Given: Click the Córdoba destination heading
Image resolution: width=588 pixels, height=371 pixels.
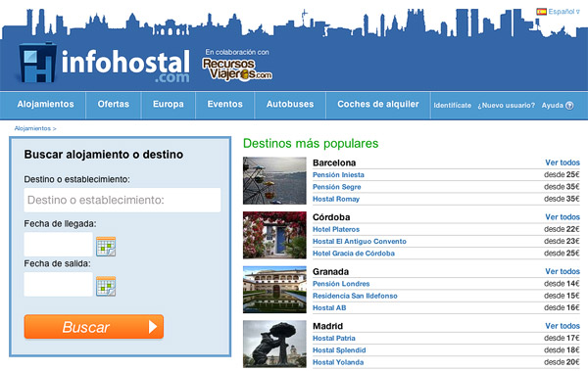Looking at the screenshot, I should point(331,217).
